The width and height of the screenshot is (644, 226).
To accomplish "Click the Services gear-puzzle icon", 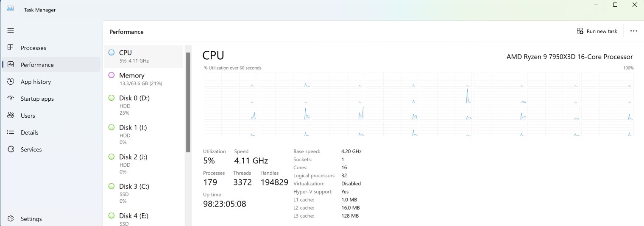I will [11, 149].
